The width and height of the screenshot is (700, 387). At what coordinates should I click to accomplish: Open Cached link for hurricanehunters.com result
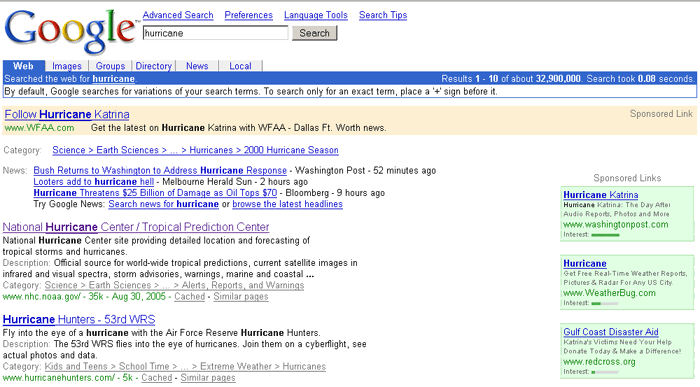[157, 378]
